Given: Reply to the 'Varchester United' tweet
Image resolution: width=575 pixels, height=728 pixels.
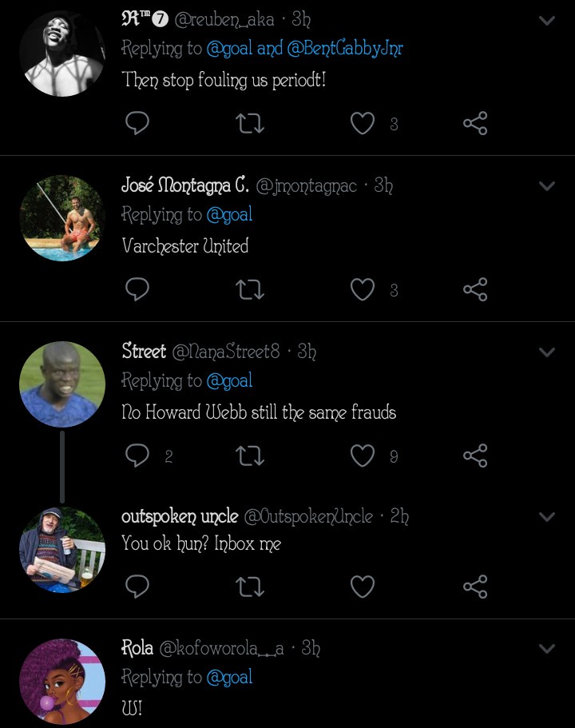Looking at the screenshot, I should coord(137,289).
